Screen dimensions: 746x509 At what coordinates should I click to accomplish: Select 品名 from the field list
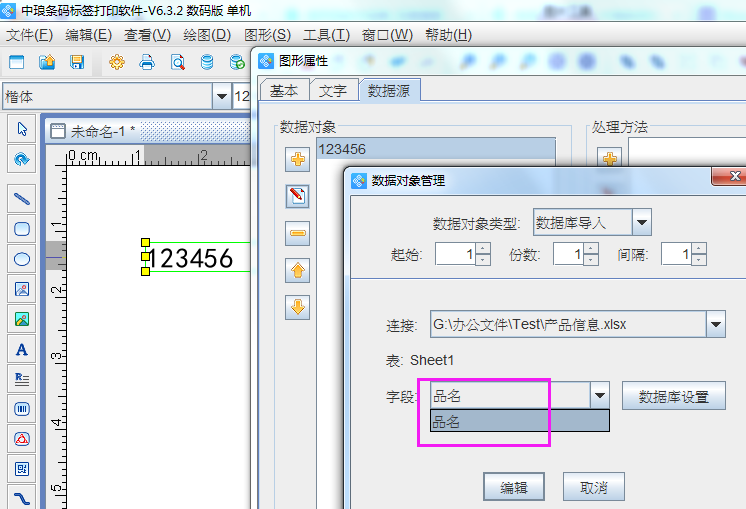click(x=518, y=422)
